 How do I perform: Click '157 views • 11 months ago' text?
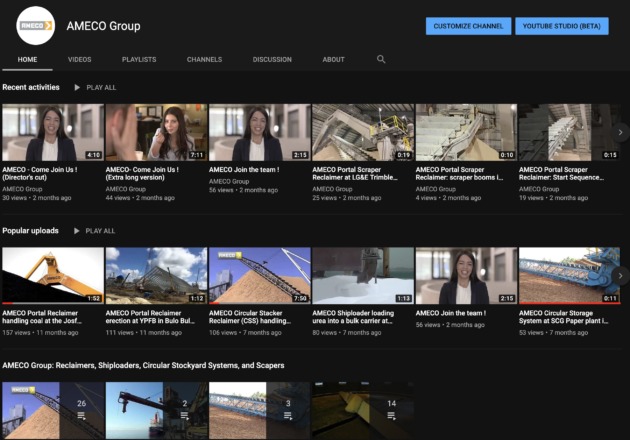click(x=40, y=333)
